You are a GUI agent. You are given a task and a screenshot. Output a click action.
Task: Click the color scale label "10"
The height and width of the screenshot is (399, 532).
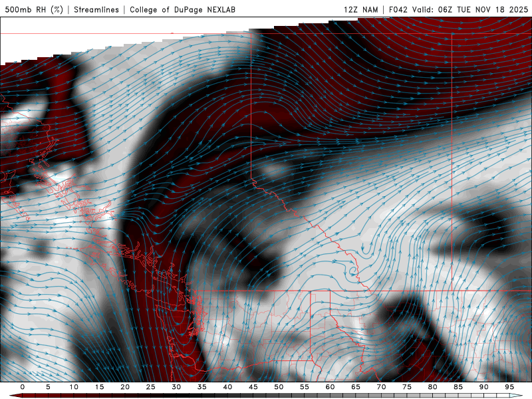pyautogui.click(x=74, y=387)
